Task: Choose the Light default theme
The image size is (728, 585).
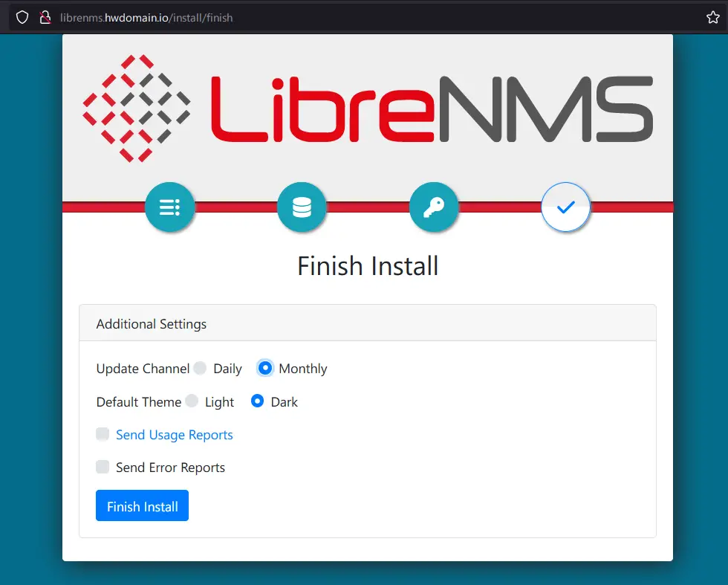Action: 192,401
